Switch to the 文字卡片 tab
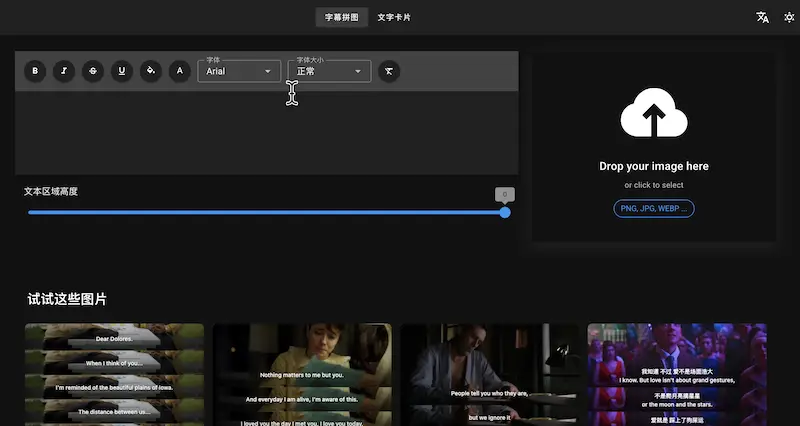This screenshot has width=800, height=426. point(394,17)
